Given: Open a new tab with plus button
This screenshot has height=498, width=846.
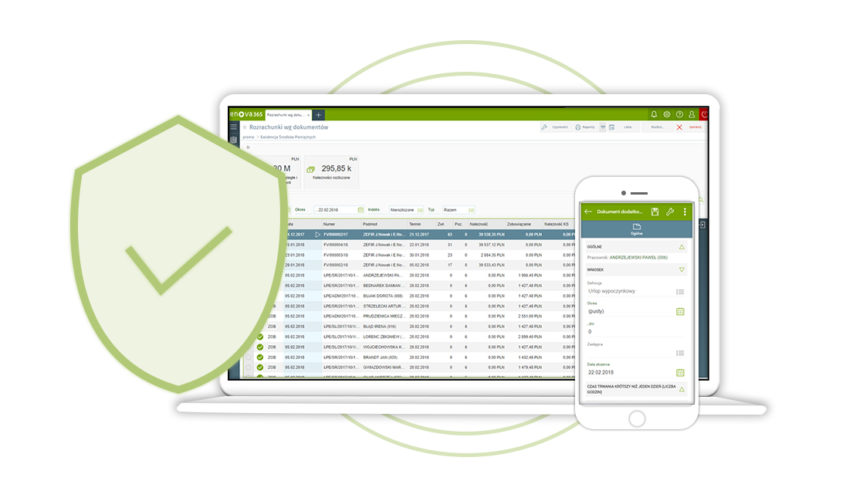Looking at the screenshot, I should [319, 115].
